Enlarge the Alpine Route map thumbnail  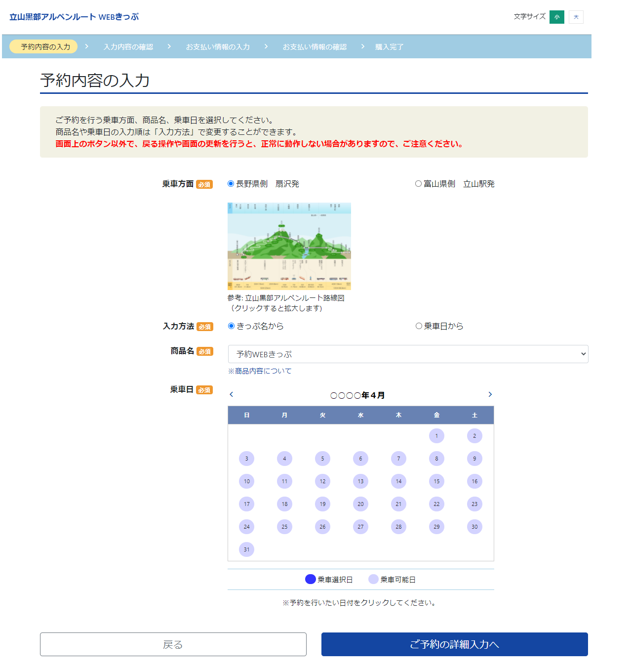(289, 246)
